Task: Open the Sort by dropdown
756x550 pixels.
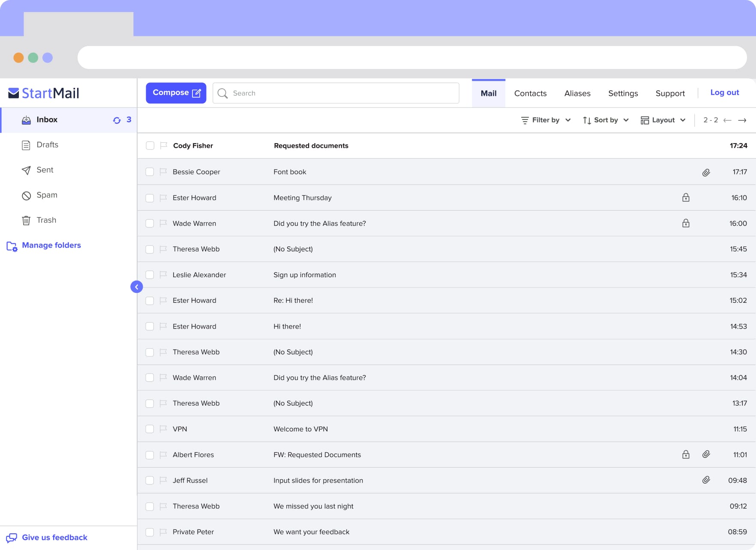Action: (x=606, y=120)
